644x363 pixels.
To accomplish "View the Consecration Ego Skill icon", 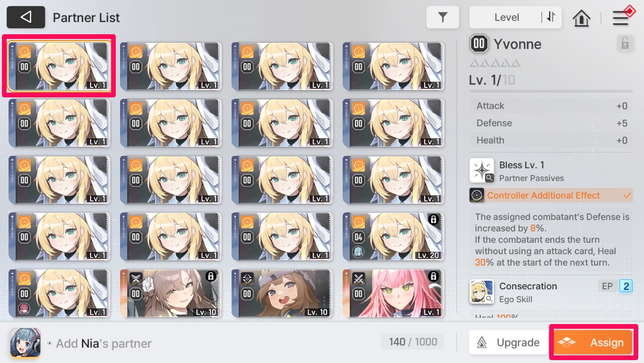I will coord(481,292).
